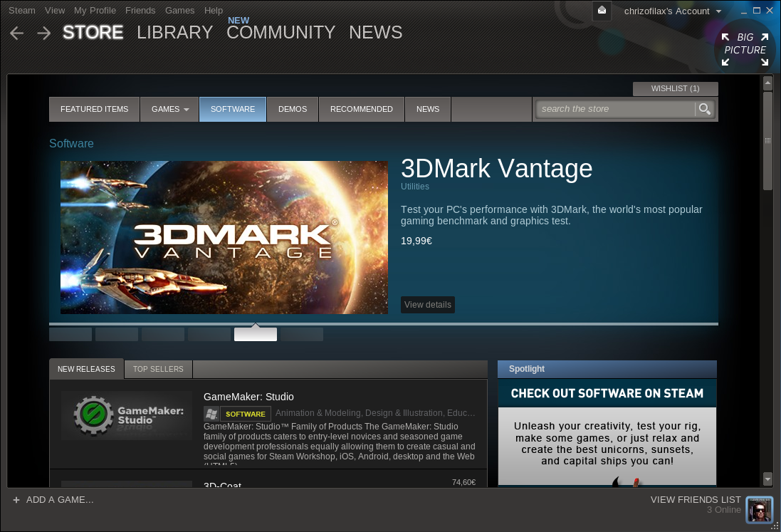
Task: Click the store search magnifying glass
Action: 705,109
